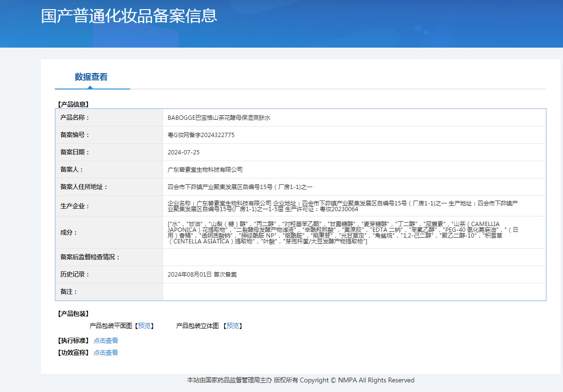Select the BABOGGE product name value
This screenshot has width=563, height=392.
[218, 118]
